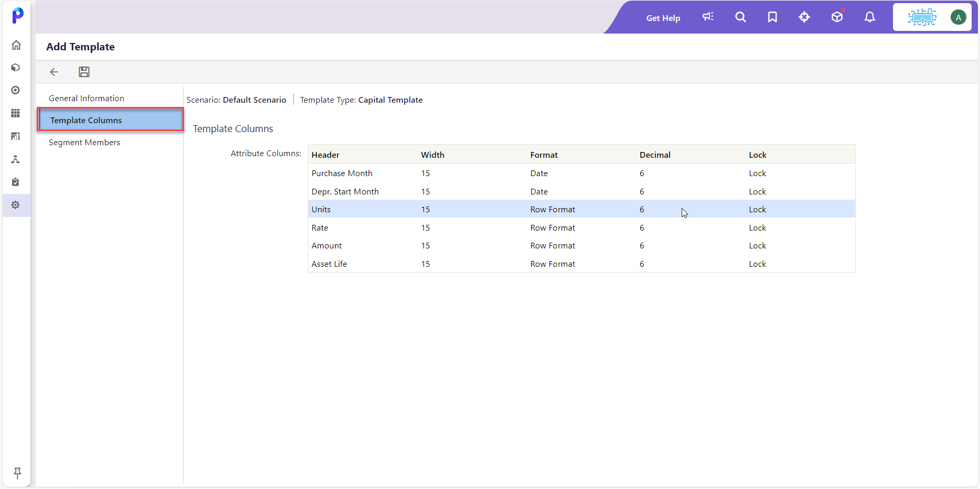Open the Home icon in sidebar
The height and width of the screenshot is (489, 980).
click(x=16, y=45)
